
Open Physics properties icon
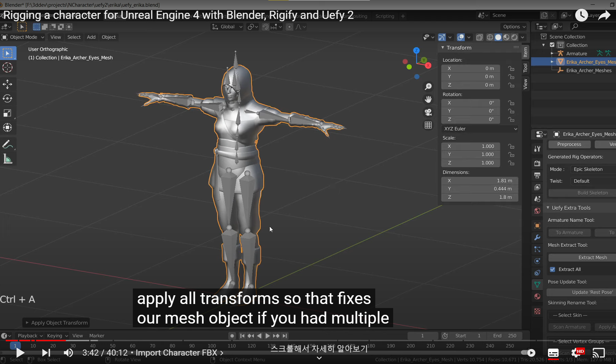(x=537, y=261)
